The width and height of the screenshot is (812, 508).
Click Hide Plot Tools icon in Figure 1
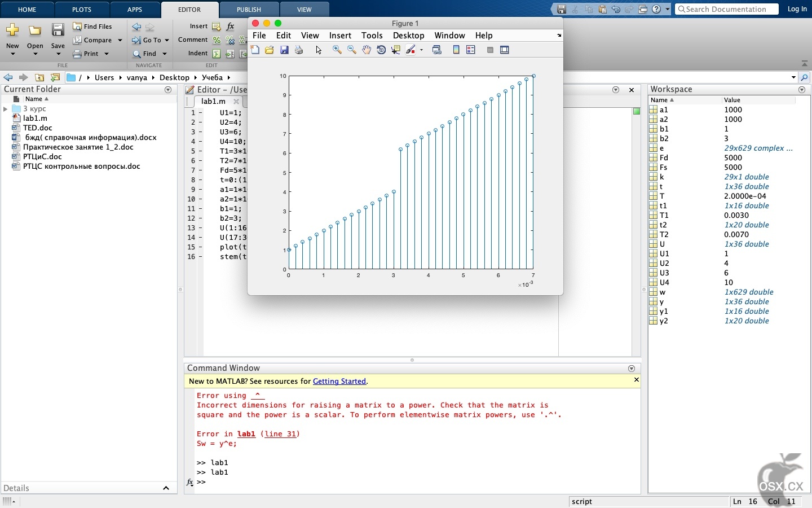[490, 50]
